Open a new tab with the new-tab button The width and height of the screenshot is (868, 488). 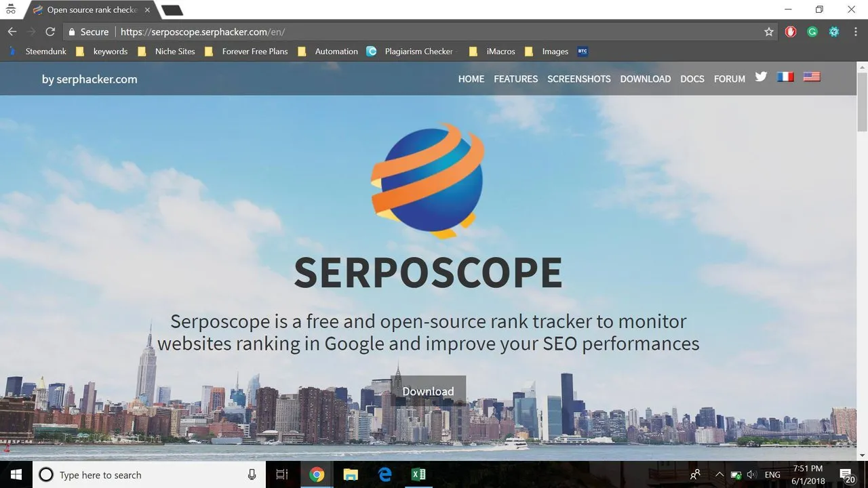[172, 10]
